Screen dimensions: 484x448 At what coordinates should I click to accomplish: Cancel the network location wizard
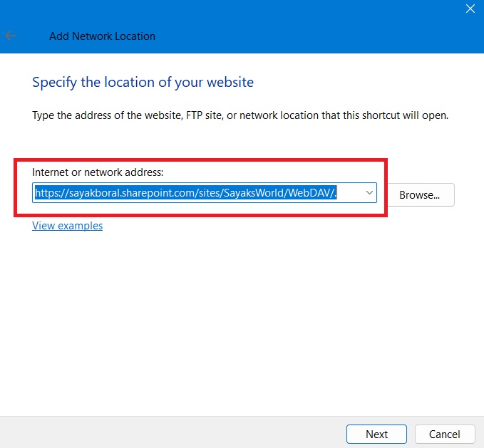coord(445,434)
